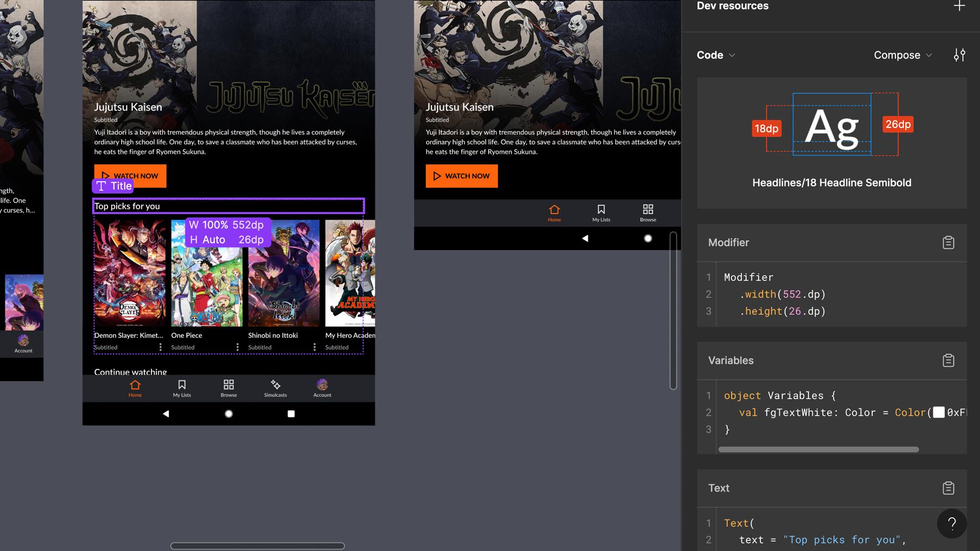Click WATCH NOW button in right frame
This screenshot has height=551, width=980.
point(462,176)
